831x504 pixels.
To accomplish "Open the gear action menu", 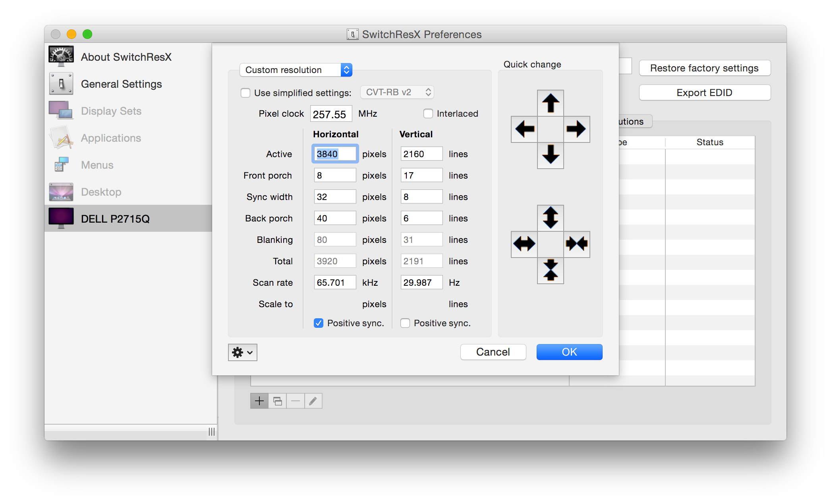I will 242,352.
